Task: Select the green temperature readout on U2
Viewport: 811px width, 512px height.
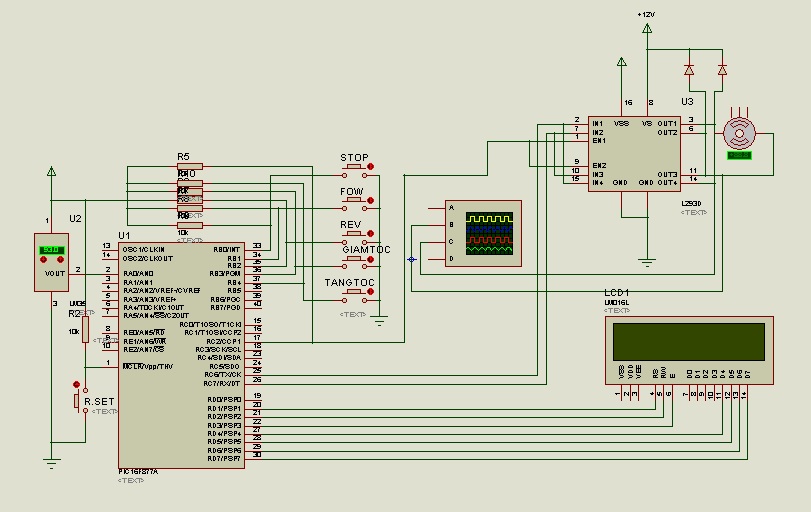Action: pos(52,250)
